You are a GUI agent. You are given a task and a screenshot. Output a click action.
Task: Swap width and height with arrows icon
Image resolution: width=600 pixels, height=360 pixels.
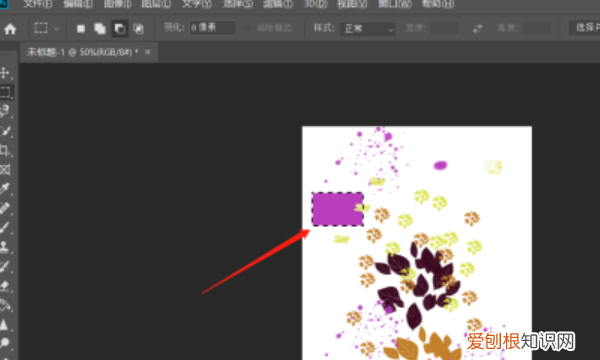[x=477, y=29]
